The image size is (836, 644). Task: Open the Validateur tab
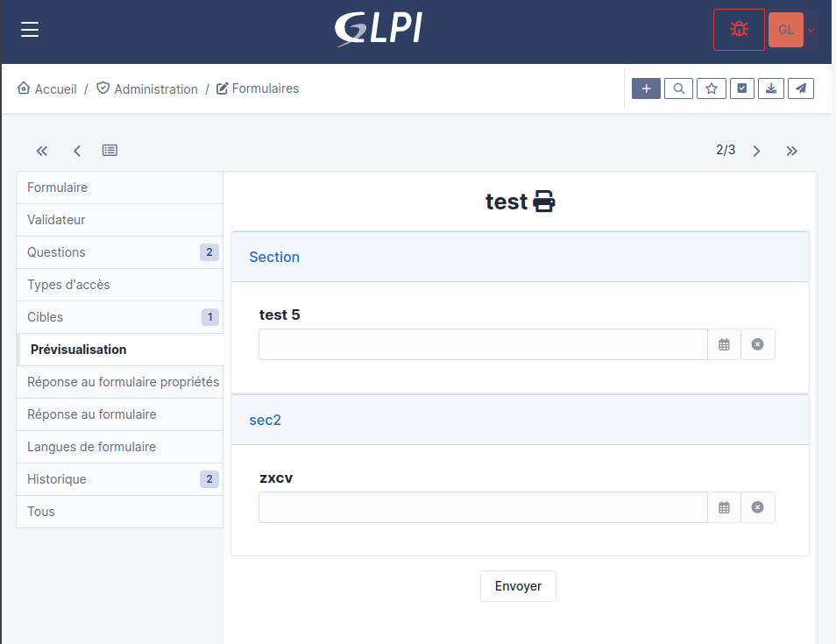pos(119,220)
